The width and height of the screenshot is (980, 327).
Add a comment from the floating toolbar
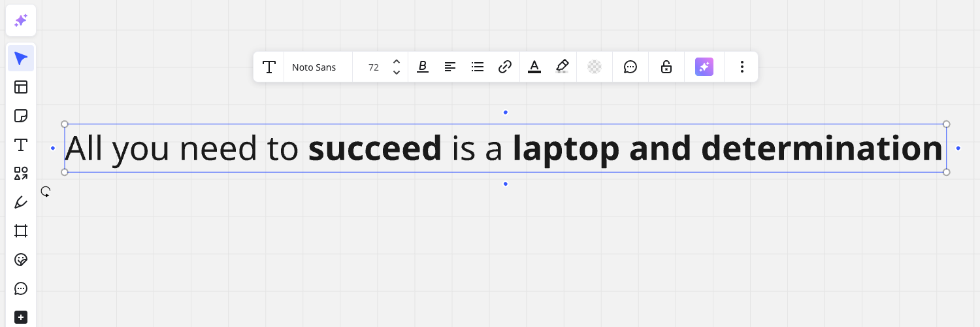pyautogui.click(x=630, y=67)
